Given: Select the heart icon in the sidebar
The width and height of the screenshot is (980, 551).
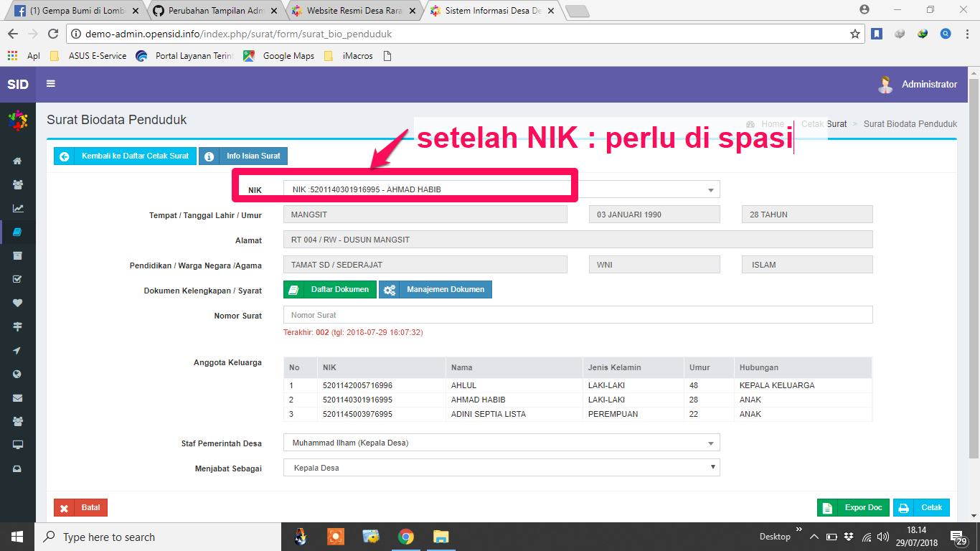Looking at the screenshot, I should 17,302.
